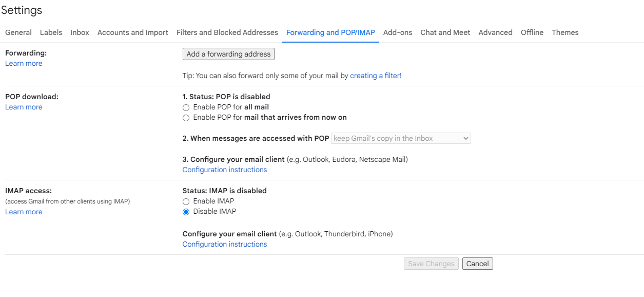Open POP Configuration instructions link
644x297 pixels.
click(x=224, y=170)
